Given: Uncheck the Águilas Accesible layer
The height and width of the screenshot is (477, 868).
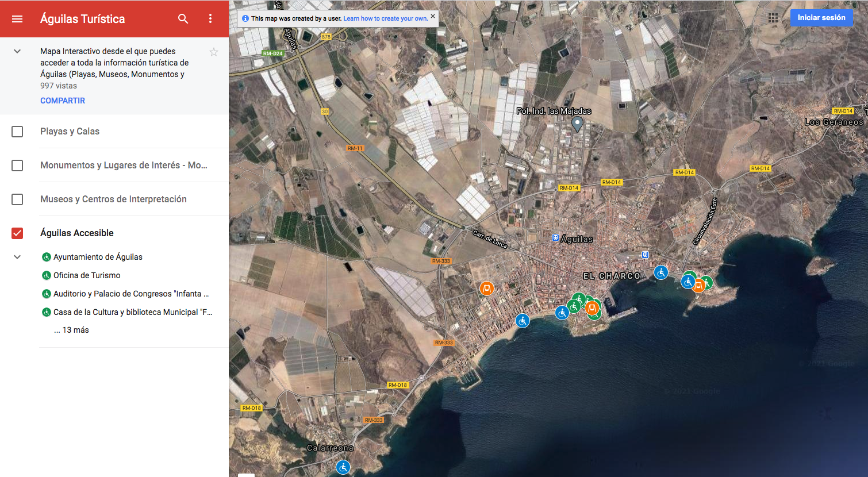Looking at the screenshot, I should [x=17, y=233].
